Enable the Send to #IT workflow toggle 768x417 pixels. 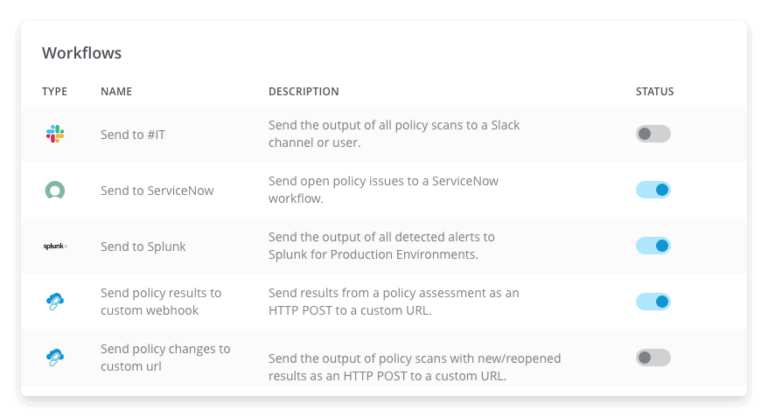click(653, 134)
